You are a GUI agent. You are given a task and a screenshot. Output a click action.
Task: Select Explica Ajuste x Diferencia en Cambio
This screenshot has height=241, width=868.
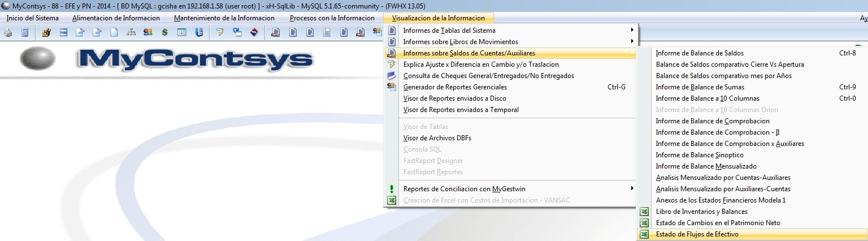click(511, 64)
